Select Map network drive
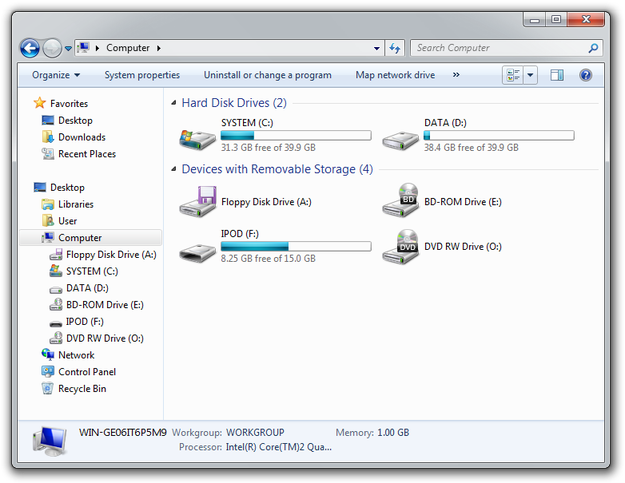This screenshot has width=625, height=483. pos(395,75)
